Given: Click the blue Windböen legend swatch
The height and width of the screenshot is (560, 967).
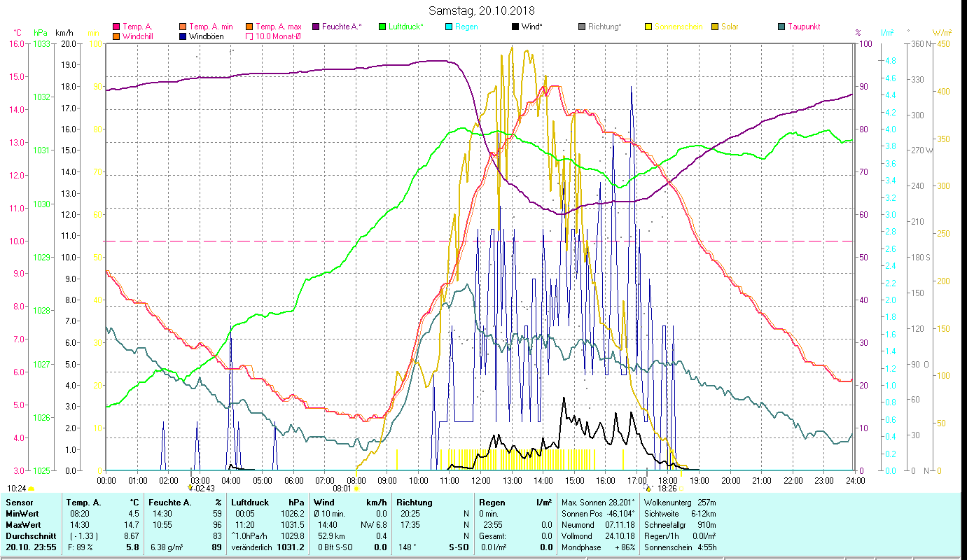Looking at the screenshot, I should pos(183,36).
